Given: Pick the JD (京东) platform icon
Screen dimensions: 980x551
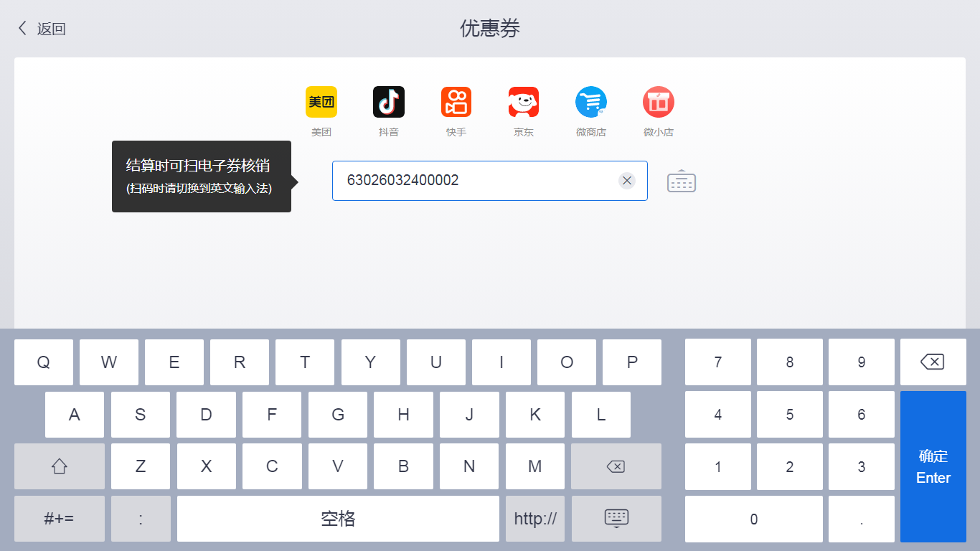Looking at the screenshot, I should 524,102.
